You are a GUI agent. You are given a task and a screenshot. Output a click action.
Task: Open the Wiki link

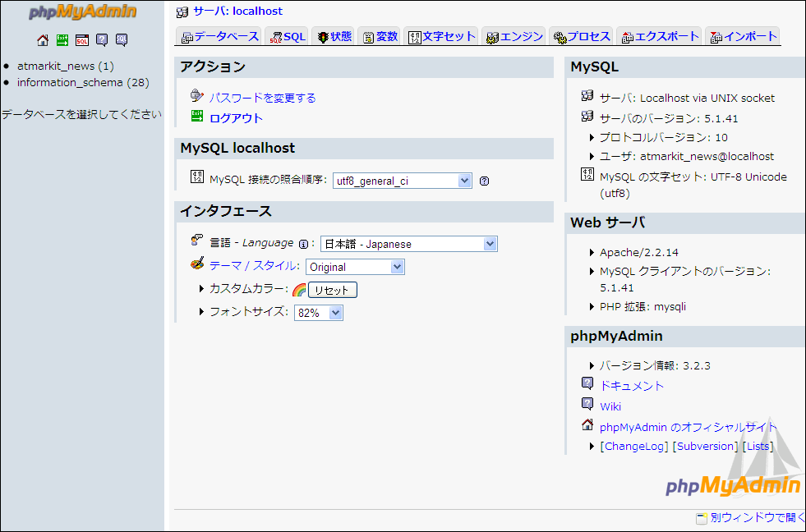pos(610,406)
